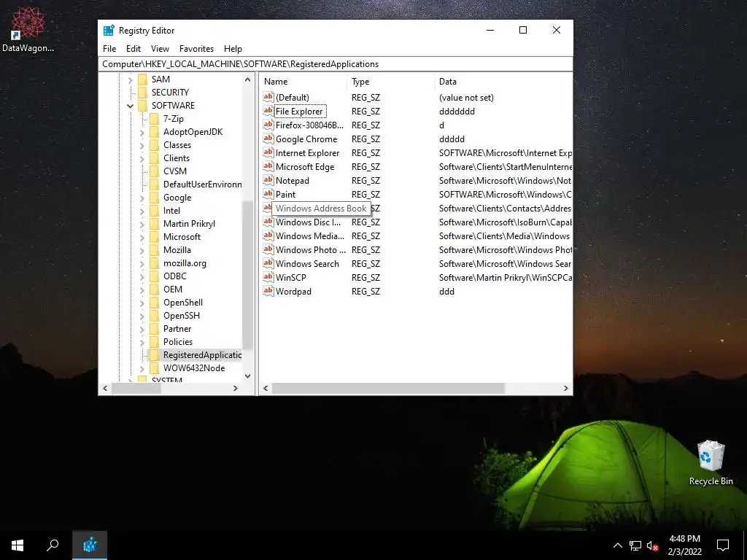747x560 pixels.
Task: Expand the AdoptOpenJDK key
Action: (142, 132)
